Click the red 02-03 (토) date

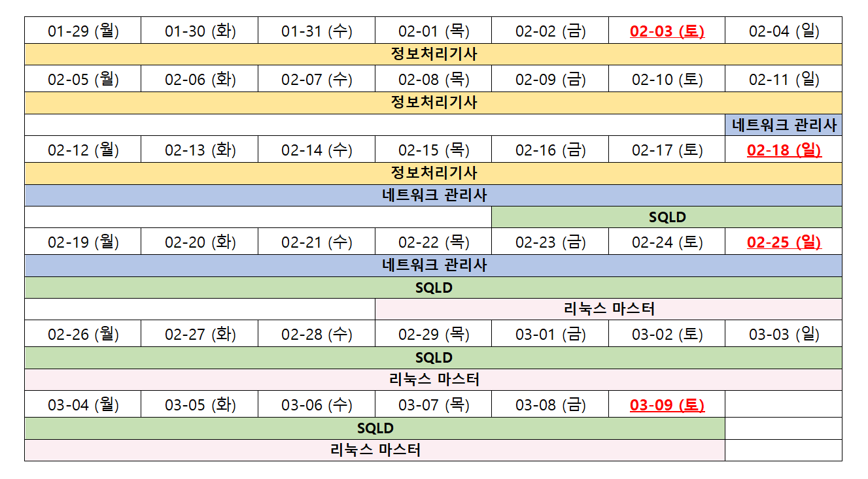coord(667,31)
